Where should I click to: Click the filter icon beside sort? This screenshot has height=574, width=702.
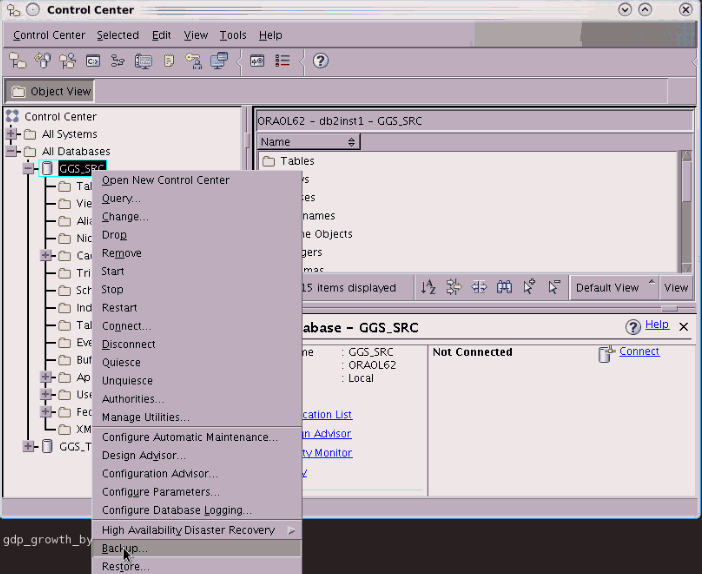453,288
